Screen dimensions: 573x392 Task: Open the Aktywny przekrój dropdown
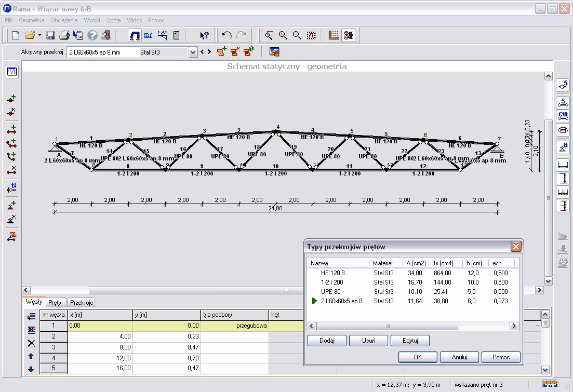(x=193, y=52)
